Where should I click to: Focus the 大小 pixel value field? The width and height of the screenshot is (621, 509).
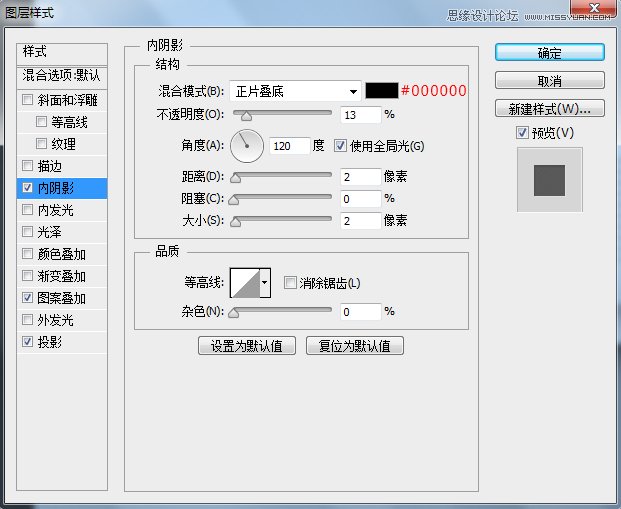361,221
